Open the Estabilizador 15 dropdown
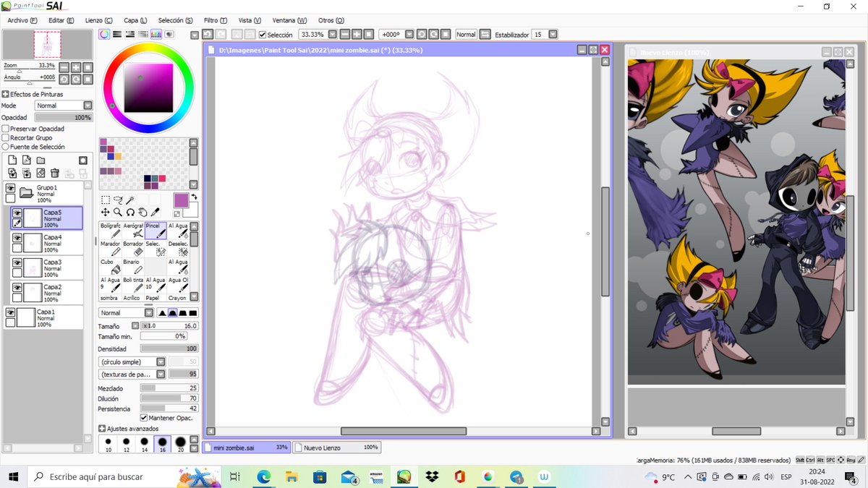The width and height of the screenshot is (868, 488). [x=553, y=34]
